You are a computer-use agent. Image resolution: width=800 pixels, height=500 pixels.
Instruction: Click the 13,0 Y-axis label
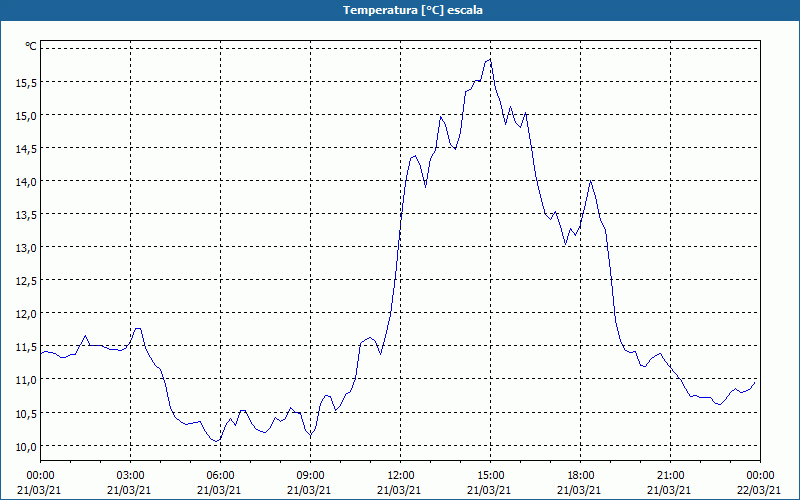click(x=27, y=248)
